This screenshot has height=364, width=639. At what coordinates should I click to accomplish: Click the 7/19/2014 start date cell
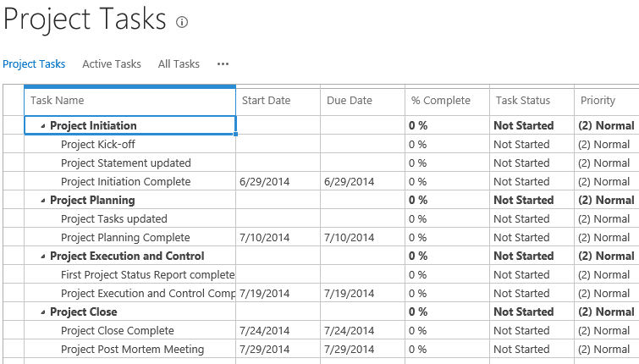(x=278, y=294)
